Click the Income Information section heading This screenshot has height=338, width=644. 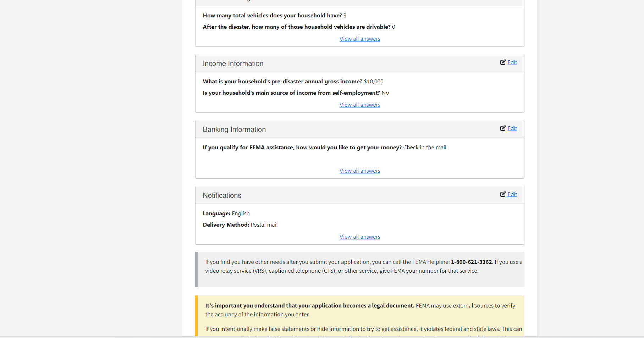(233, 63)
